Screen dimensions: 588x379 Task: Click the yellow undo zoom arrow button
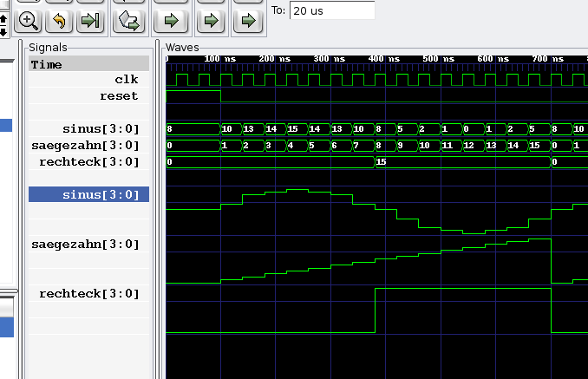(59, 21)
